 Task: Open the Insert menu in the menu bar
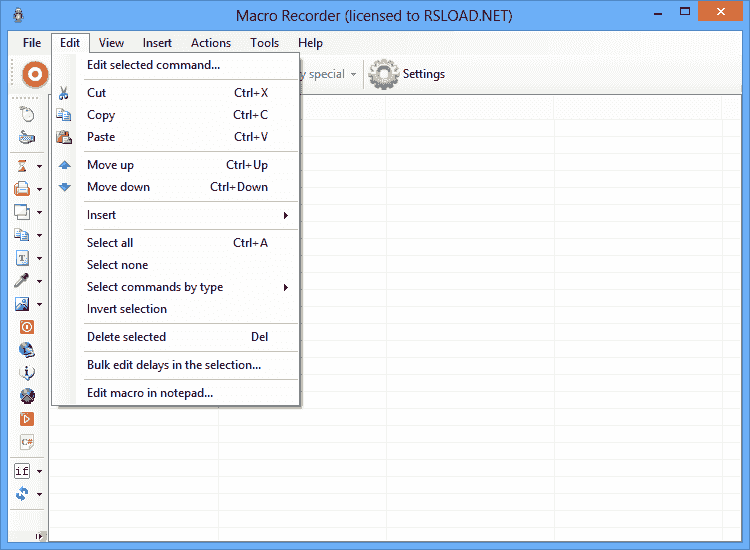157,43
